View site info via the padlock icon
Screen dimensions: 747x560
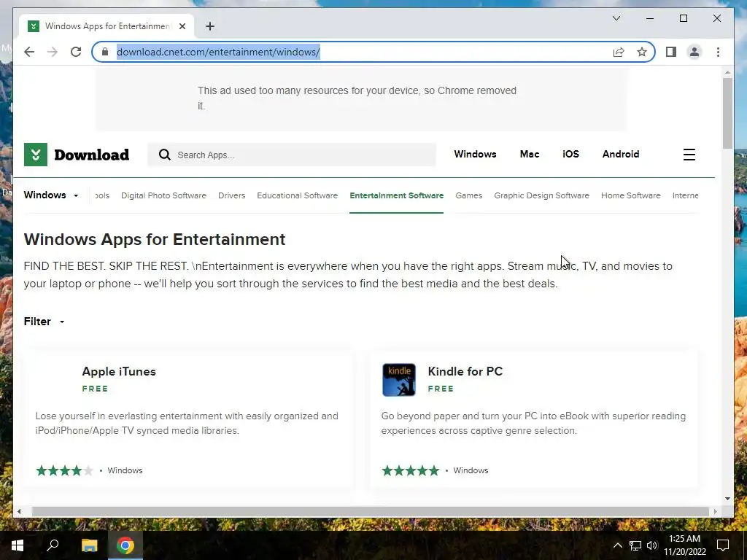(105, 52)
